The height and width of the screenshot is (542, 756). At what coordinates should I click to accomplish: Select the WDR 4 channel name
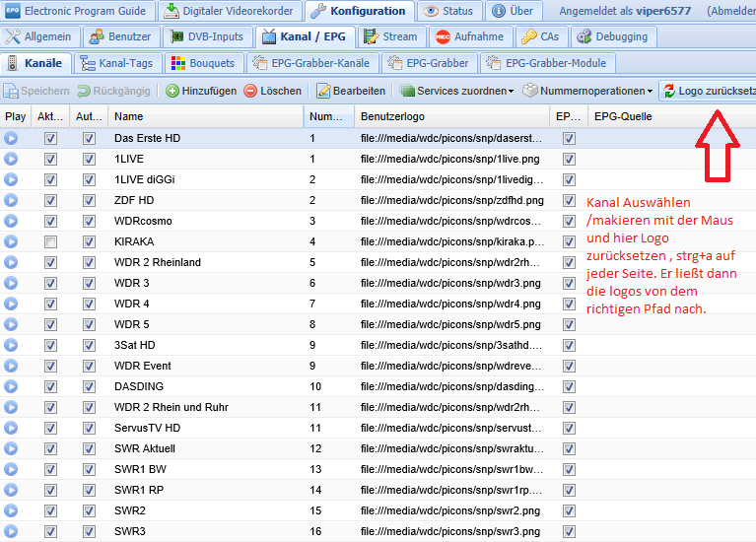click(132, 304)
